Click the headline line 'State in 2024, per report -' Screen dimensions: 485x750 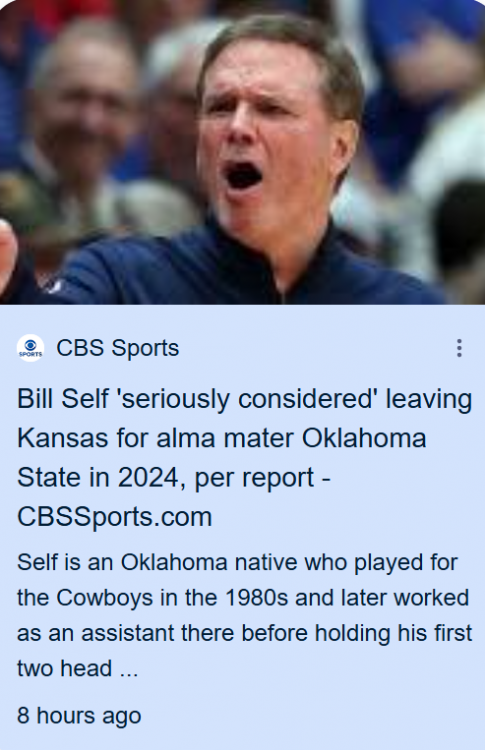(x=174, y=478)
